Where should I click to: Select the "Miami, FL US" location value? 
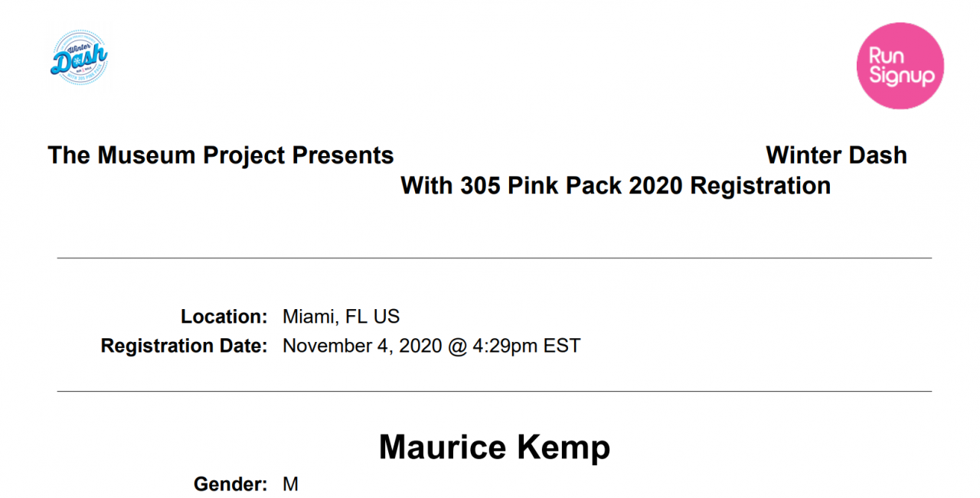click(x=341, y=317)
